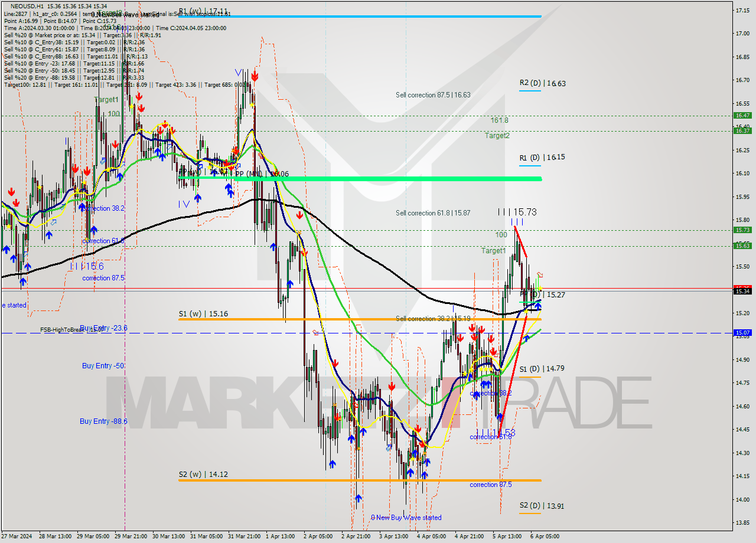This screenshot has width=756, height=543.
Task: Click the 'Sell %10 @ C_Entry38: 15.19' line
Action: point(74,42)
